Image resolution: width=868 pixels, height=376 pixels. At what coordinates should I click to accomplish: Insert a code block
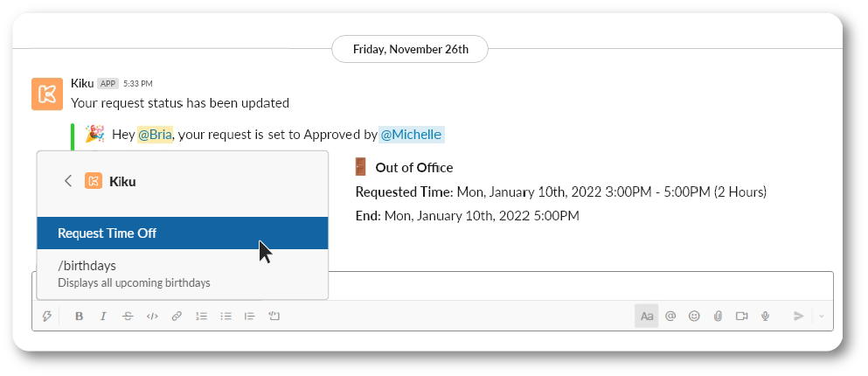click(274, 317)
